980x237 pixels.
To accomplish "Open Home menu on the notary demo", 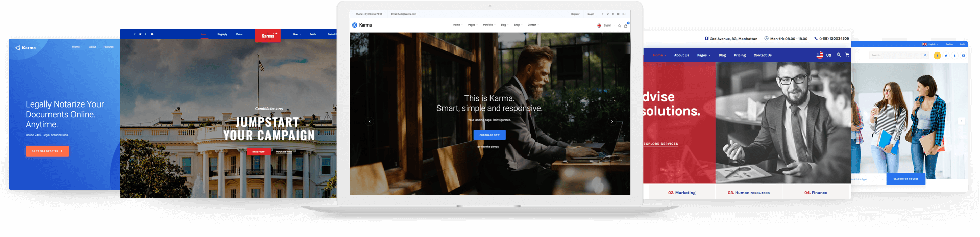I will tap(77, 47).
